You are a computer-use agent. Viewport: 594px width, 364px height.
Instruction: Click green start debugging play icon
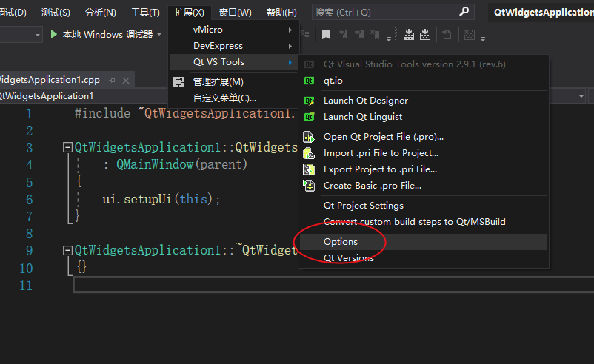point(54,35)
